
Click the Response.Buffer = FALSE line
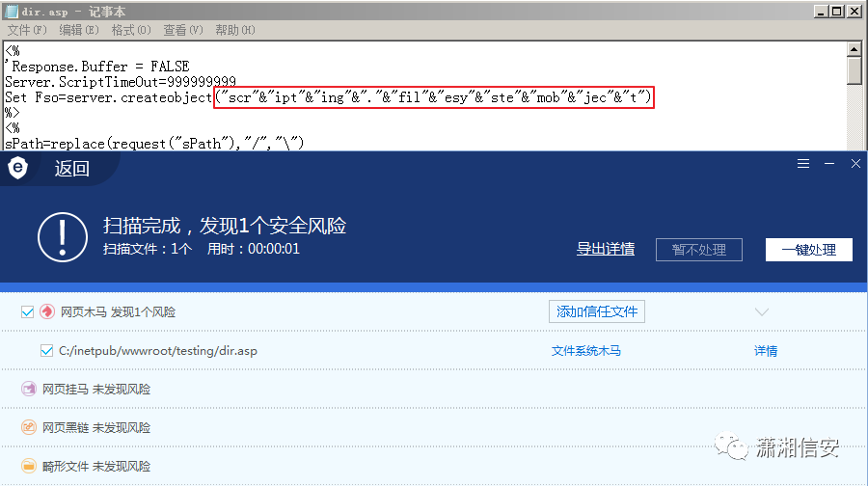pyautogui.click(x=97, y=67)
